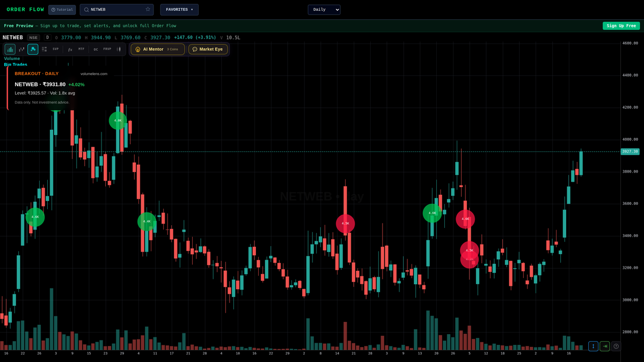Select the MTF tool in the toolbar
Viewport: 644px width, 362px height.
point(81,49)
